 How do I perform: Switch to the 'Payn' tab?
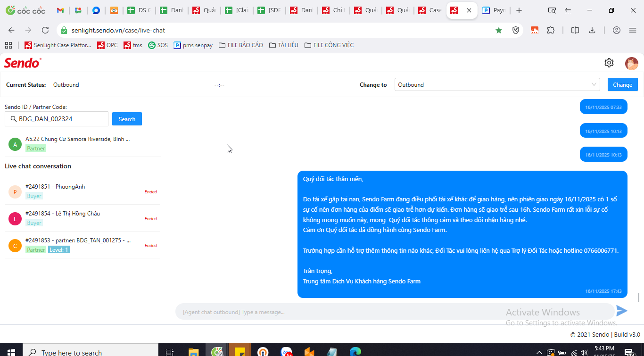494,10
